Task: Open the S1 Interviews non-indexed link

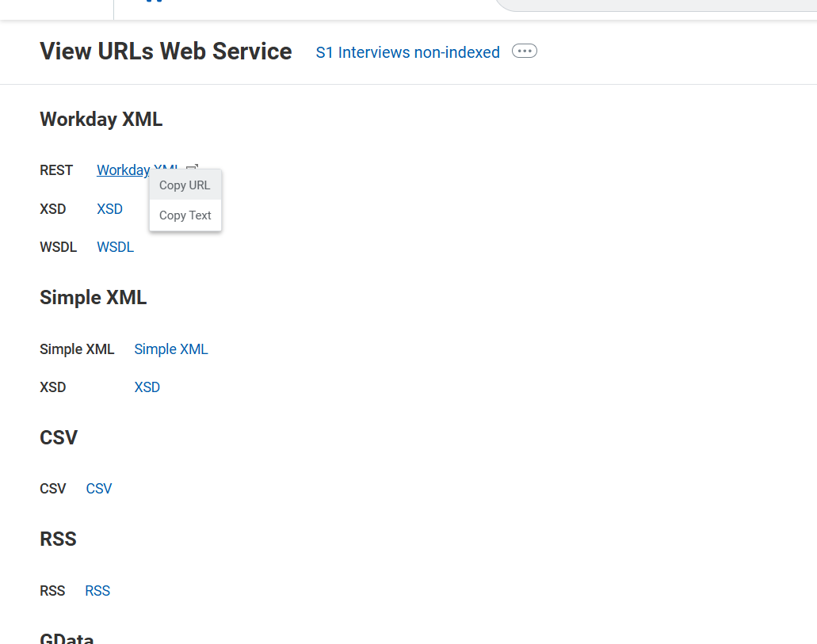Action: pos(407,52)
